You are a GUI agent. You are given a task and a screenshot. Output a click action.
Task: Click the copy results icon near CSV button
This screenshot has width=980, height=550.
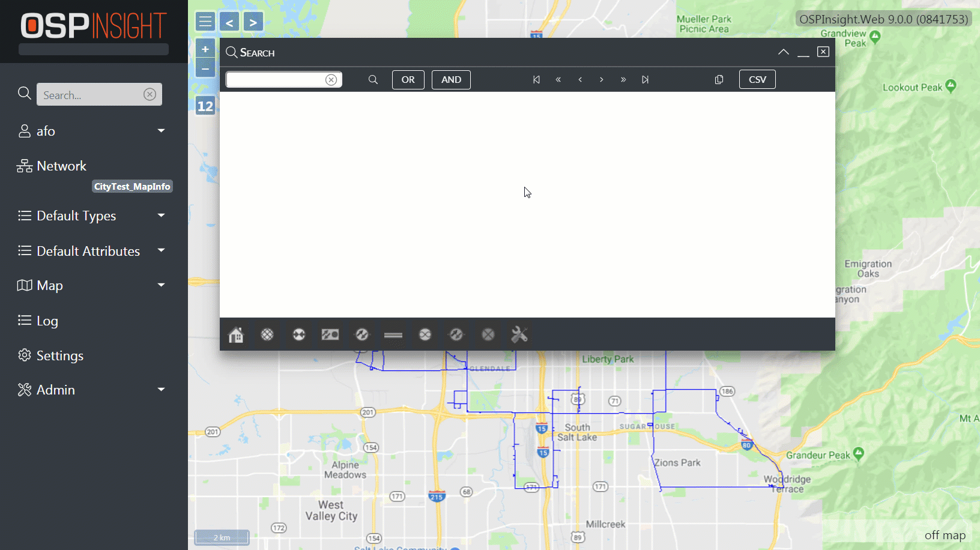pyautogui.click(x=719, y=79)
